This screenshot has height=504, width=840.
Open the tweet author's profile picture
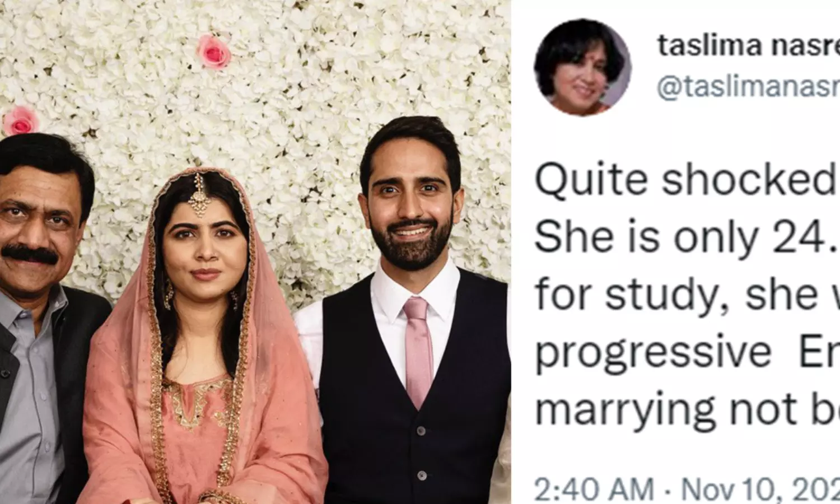point(583,70)
